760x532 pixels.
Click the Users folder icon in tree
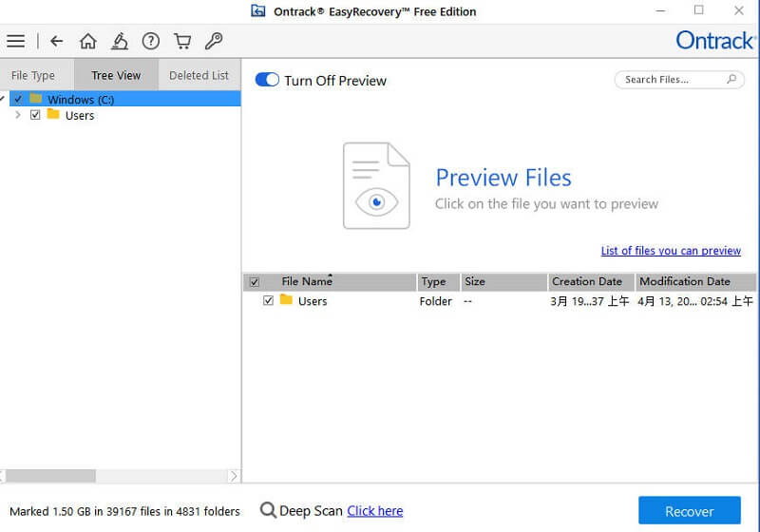click(53, 114)
